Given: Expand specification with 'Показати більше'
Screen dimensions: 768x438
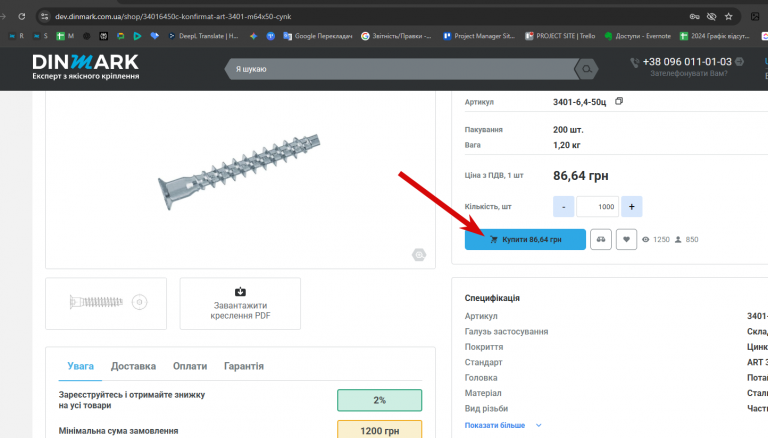Looking at the screenshot, I should point(503,425).
